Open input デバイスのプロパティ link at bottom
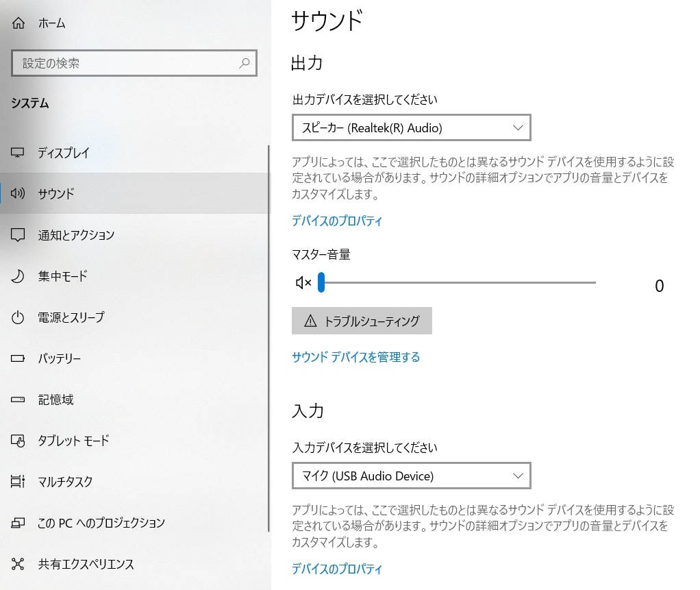 pyautogui.click(x=336, y=569)
